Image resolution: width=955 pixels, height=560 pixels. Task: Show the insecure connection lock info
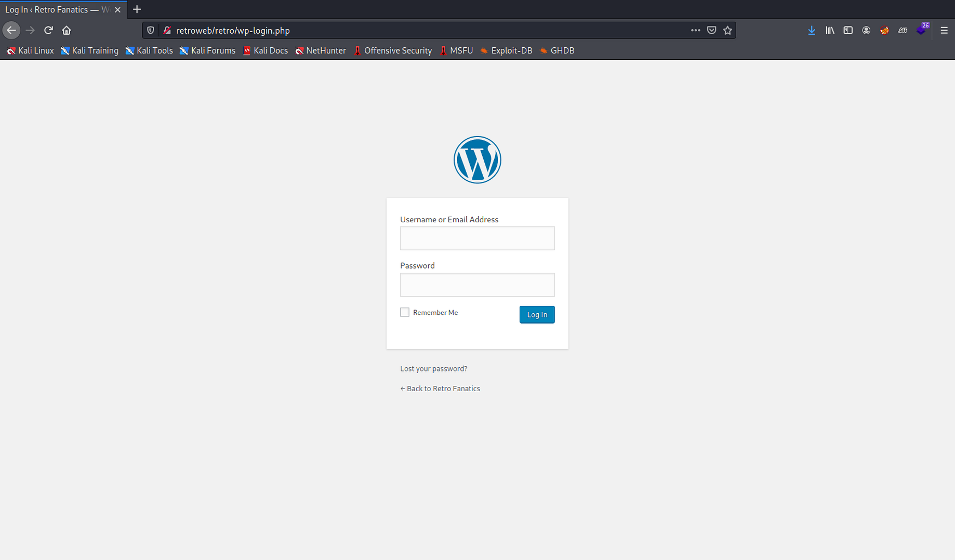pos(167,30)
